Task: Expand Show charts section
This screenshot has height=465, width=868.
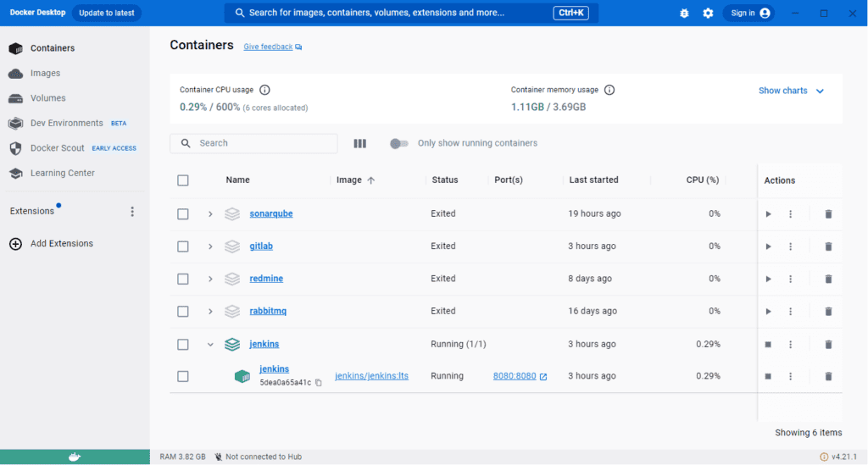Action: 791,91
